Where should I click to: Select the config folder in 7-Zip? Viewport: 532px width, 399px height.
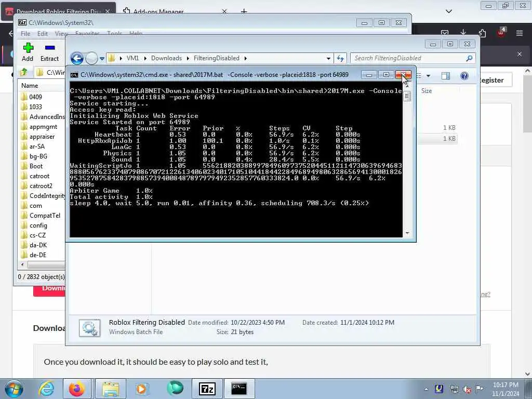coord(38,225)
